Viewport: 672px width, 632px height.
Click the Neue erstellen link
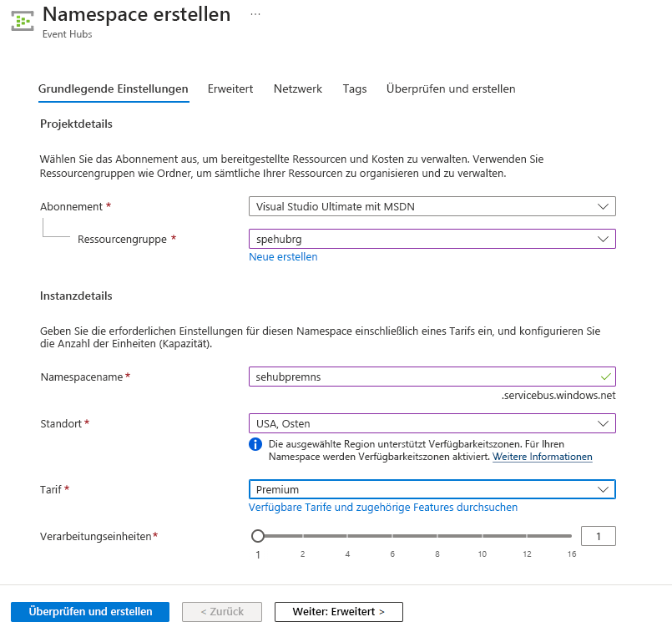click(283, 257)
